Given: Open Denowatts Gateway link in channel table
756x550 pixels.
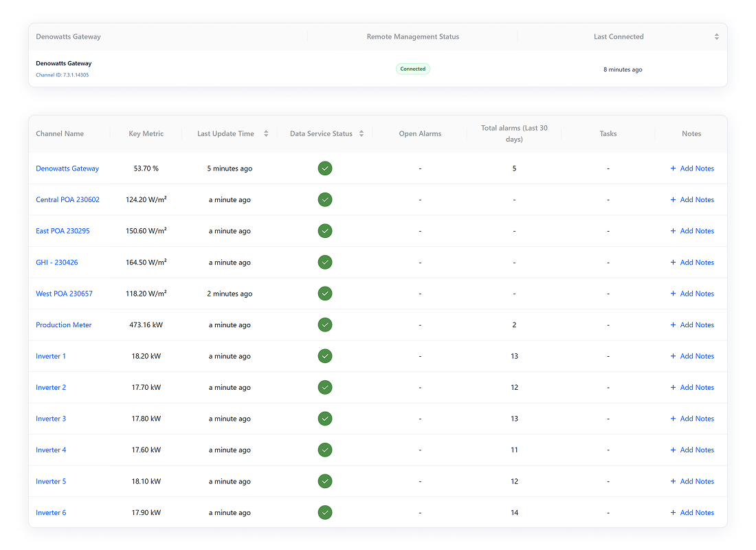Looking at the screenshot, I should [67, 168].
